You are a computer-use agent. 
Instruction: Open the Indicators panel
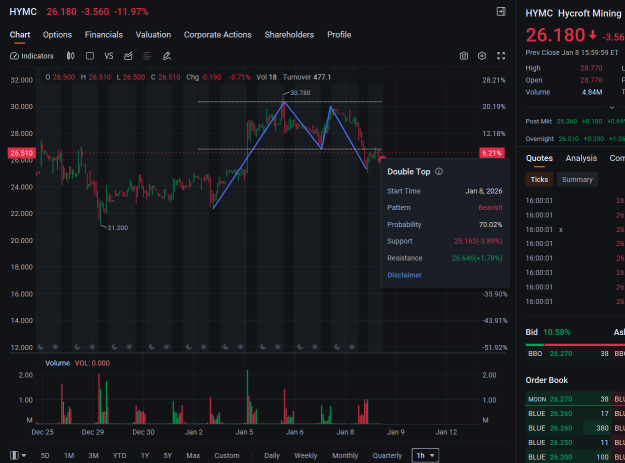(31, 56)
